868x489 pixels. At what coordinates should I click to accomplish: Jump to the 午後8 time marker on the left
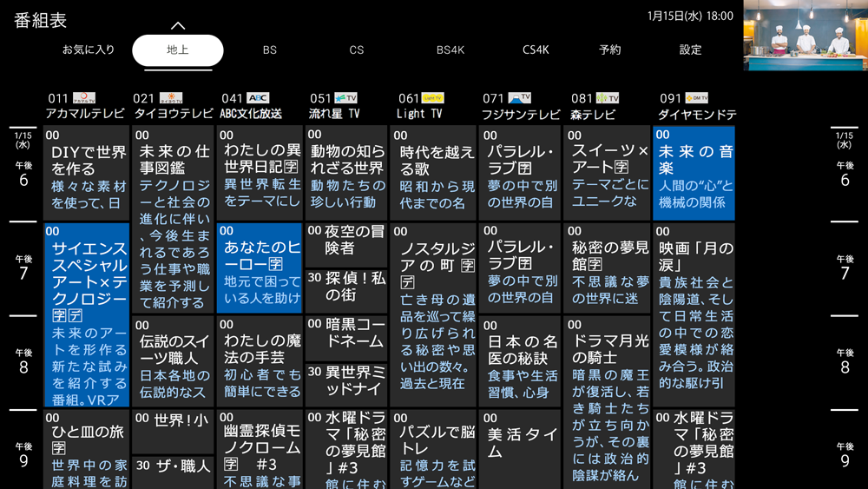point(23,361)
